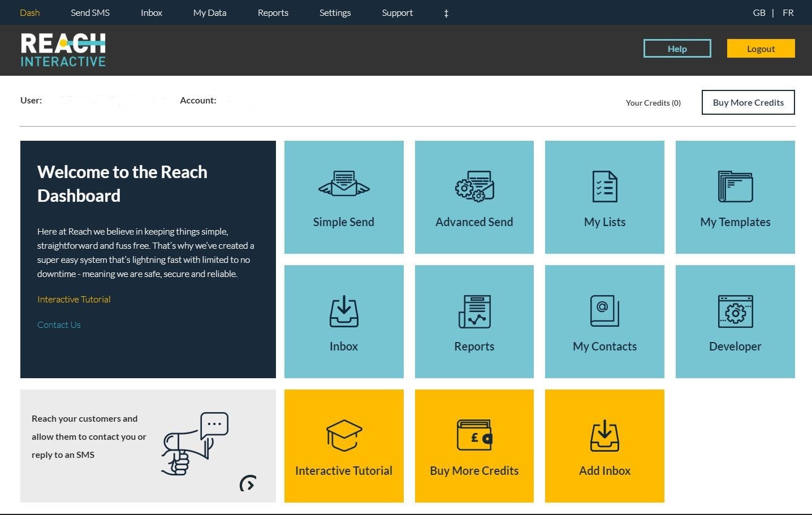Open My Lists
The width and height of the screenshot is (812, 515).
coord(604,197)
